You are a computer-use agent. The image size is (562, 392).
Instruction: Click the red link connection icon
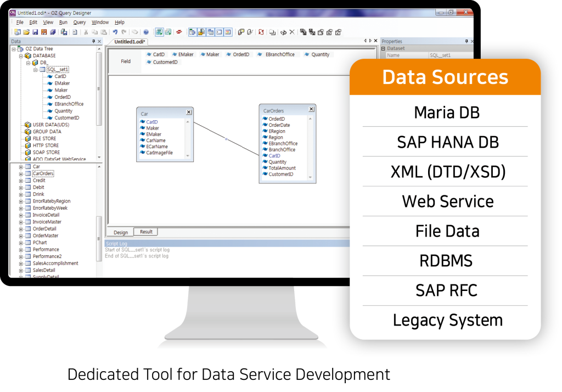[179, 32]
